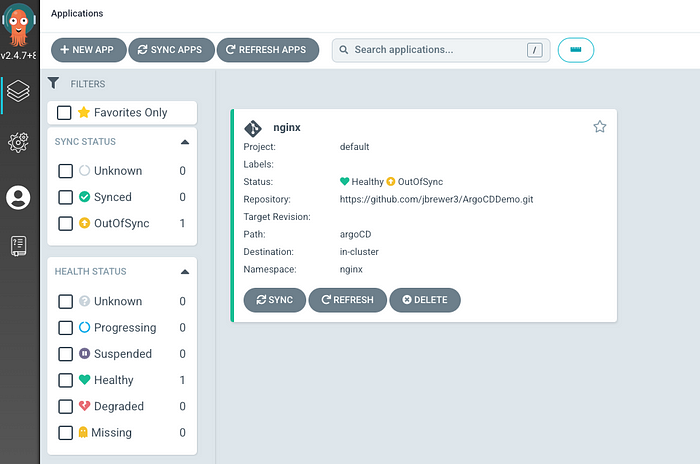700x464 pixels.
Task: Click the Applications page title
Action: 77,13
